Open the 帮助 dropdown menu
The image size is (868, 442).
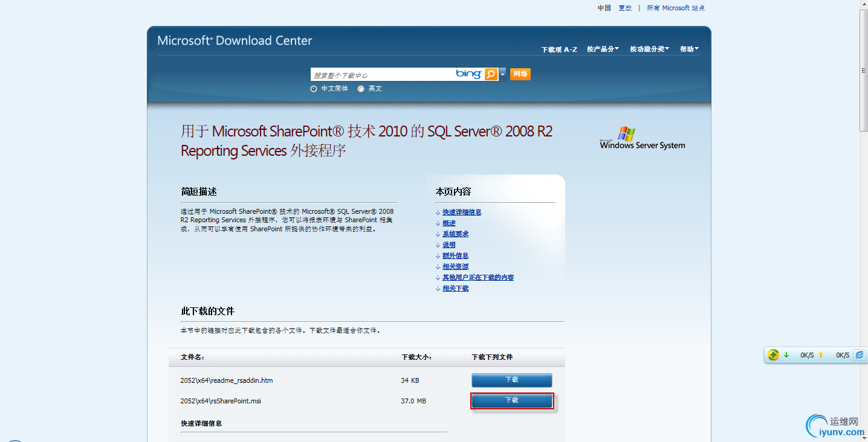[x=689, y=49]
